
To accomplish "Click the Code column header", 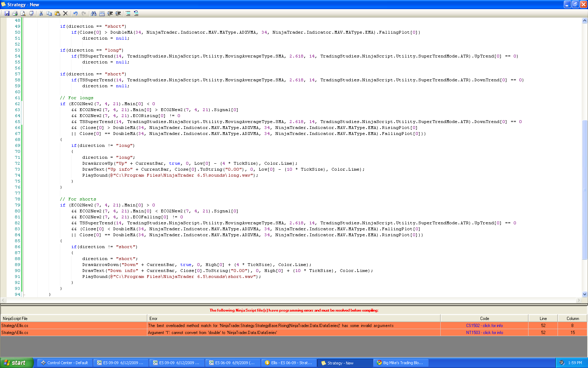I will pos(484,319).
